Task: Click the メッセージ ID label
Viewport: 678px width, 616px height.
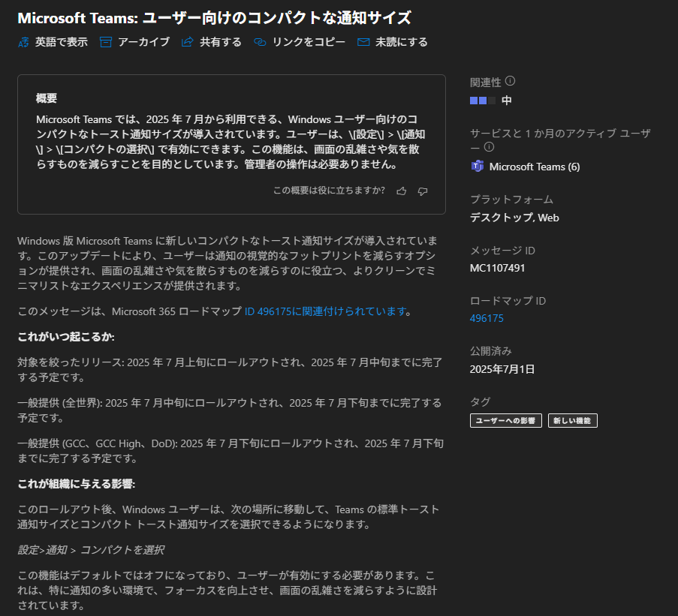Action: [502, 251]
